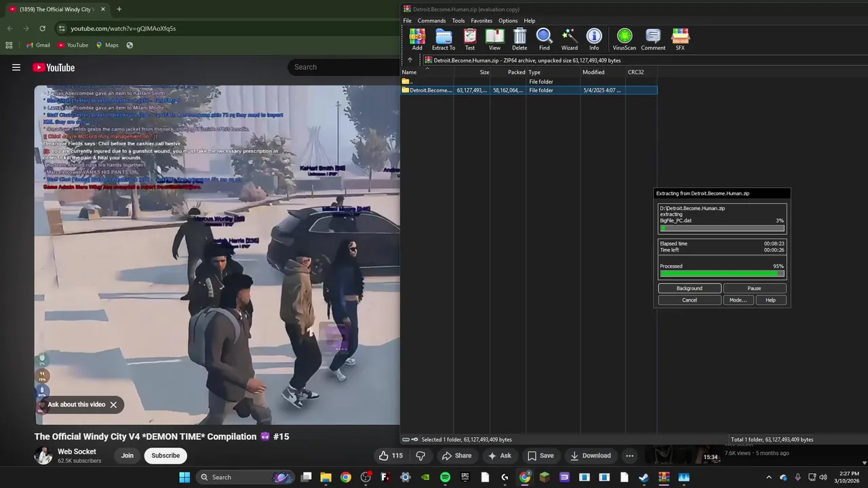Reload the Chrome page

[42, 28]
